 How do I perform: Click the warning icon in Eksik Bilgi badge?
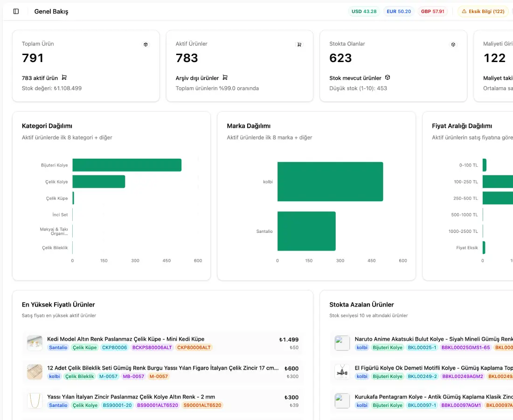point(464,12)
